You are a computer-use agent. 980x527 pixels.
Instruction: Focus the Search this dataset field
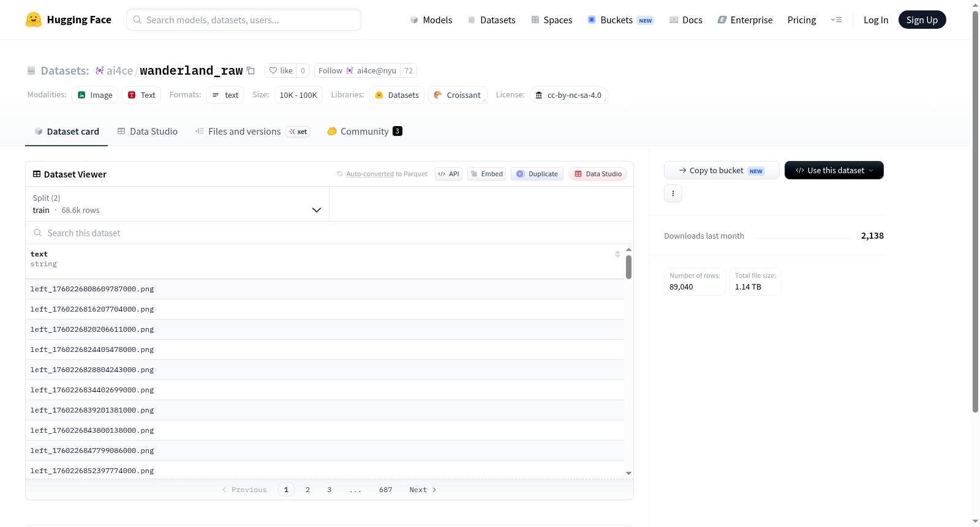pyautogui.click(x=330, y=233)
